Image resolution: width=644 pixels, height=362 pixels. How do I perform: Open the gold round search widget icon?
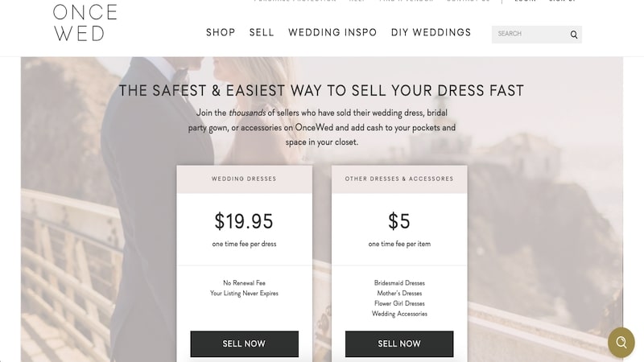tap(621, 342)
